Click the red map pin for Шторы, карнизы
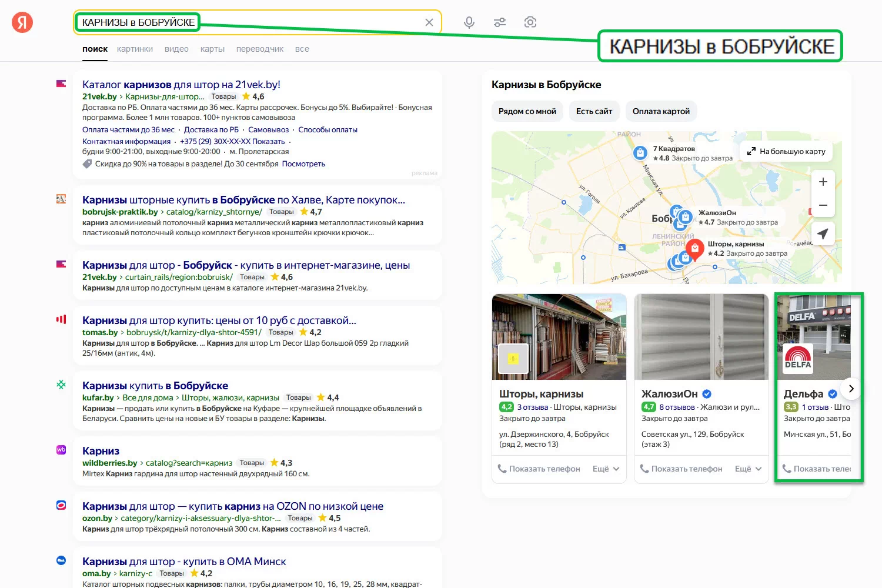Screen dimensions: 882x588 [695, 249]
